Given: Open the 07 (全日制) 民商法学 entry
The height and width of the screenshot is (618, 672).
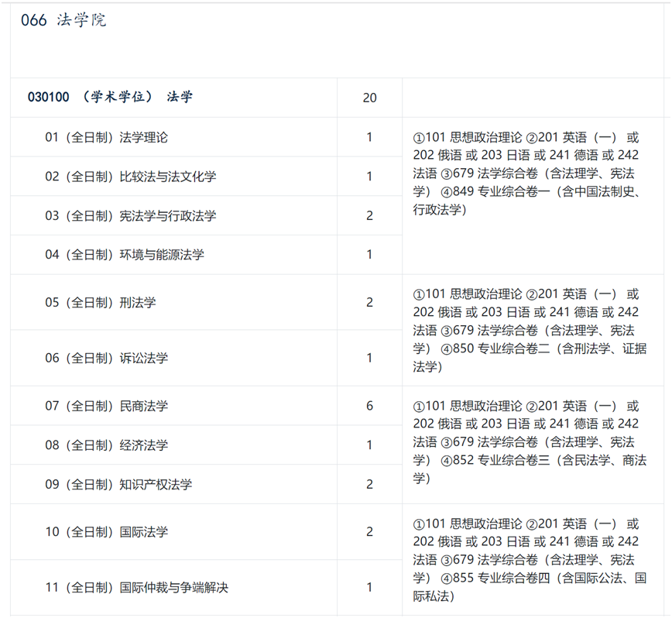Looking at the screenshot, I should (x=106, y=406).
